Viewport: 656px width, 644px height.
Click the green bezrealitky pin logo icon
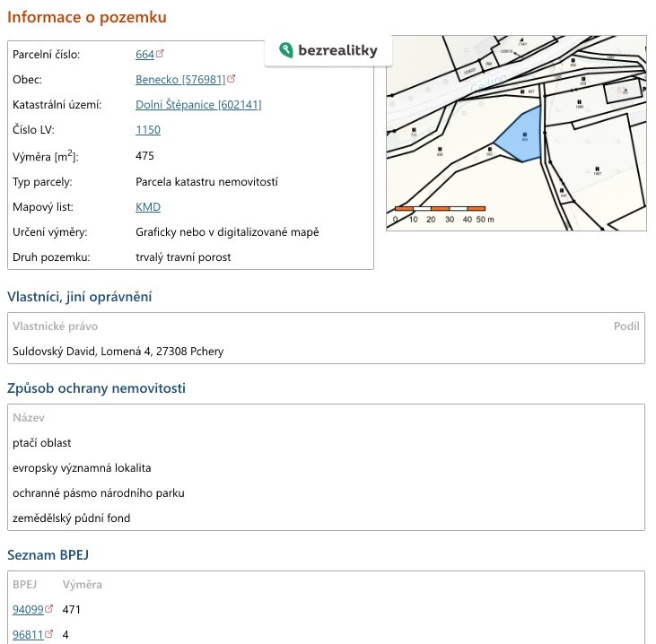point(286,51)
